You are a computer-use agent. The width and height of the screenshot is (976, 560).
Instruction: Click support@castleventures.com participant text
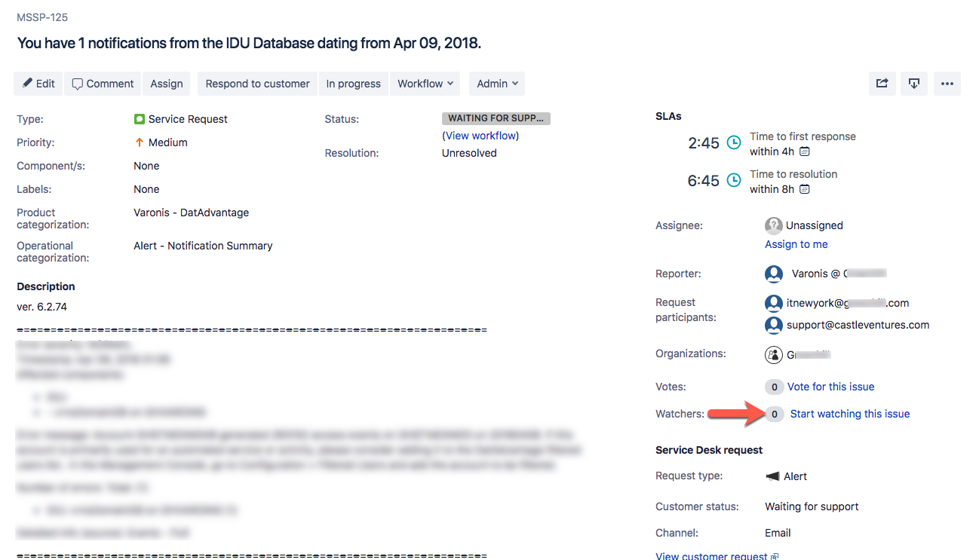pos(858,325)
